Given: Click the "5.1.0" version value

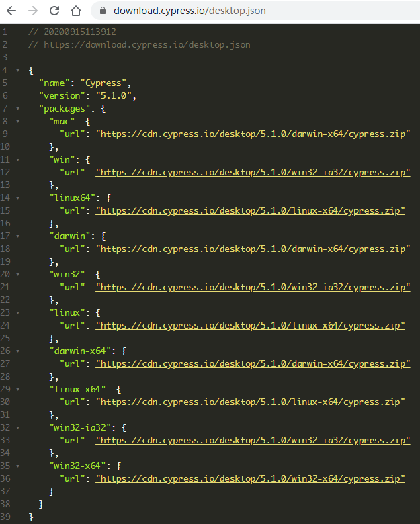Looking at the screenshot, I should (x=114, y=96).
